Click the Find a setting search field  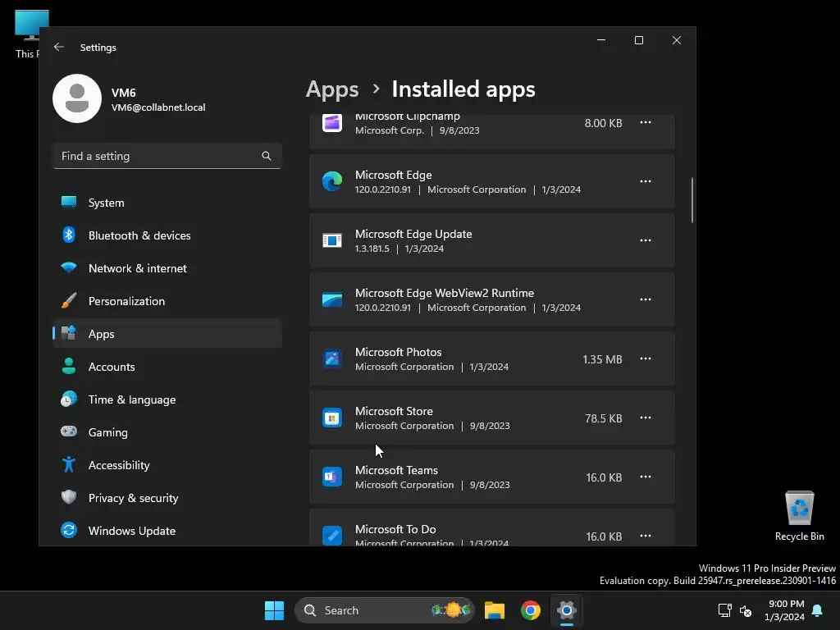[x=167, y=156]
